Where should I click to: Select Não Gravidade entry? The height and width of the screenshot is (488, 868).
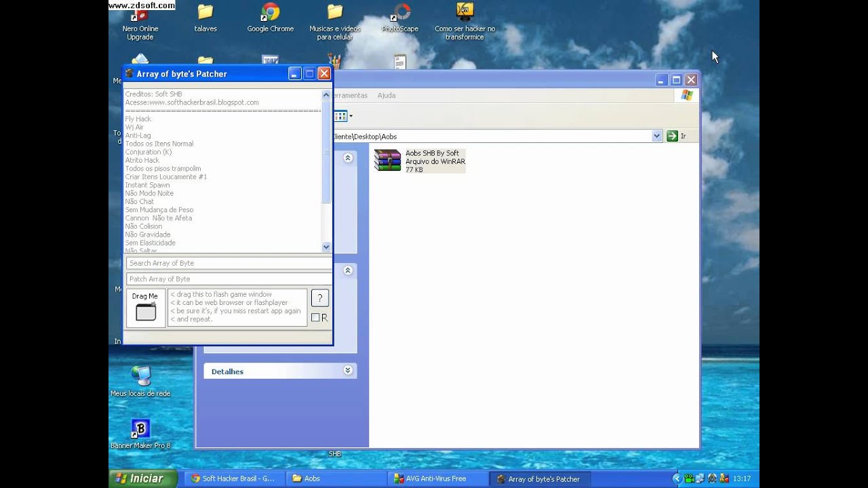pyautogui.click(x=148, y=235)
